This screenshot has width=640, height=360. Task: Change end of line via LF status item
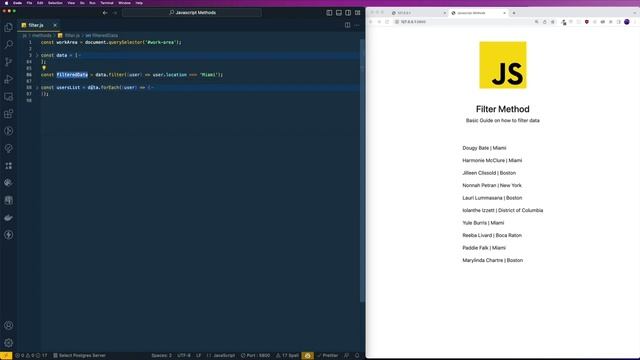(199, 356)
